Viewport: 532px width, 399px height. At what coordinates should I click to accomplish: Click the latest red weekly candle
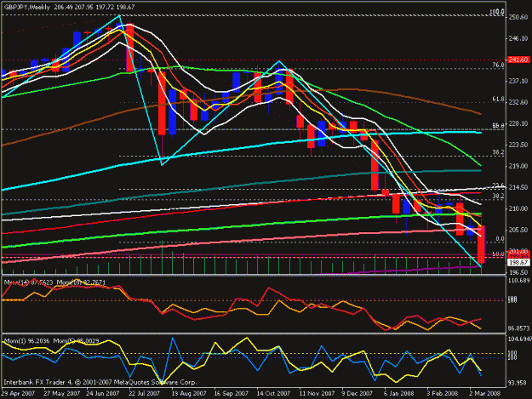coord(481,244)
